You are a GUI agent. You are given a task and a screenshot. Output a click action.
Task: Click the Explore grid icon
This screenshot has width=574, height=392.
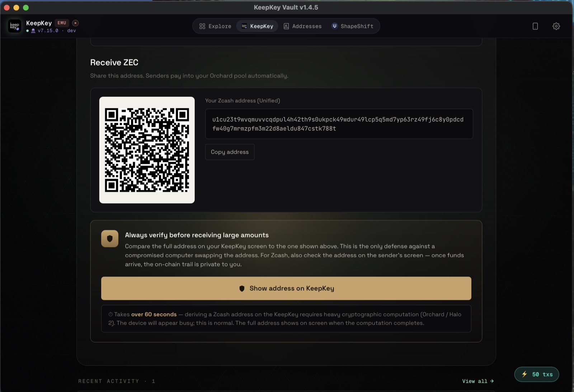point(202,26)
